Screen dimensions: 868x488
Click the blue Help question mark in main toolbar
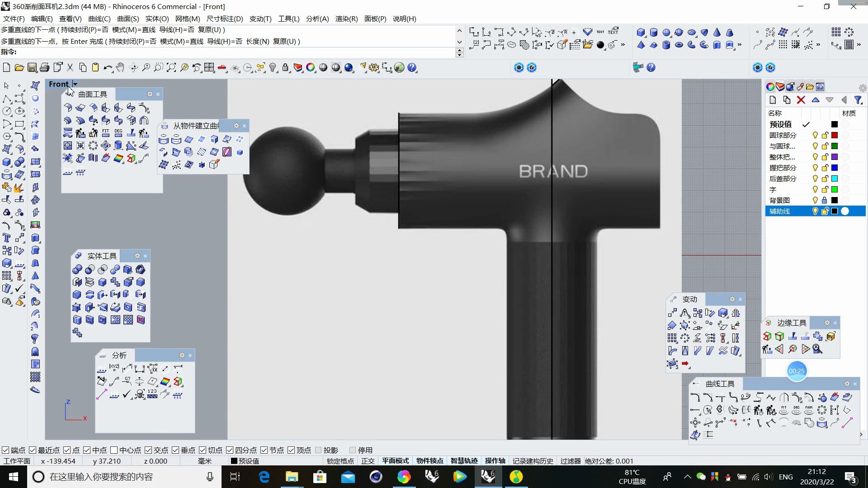[x=412, y=68]
